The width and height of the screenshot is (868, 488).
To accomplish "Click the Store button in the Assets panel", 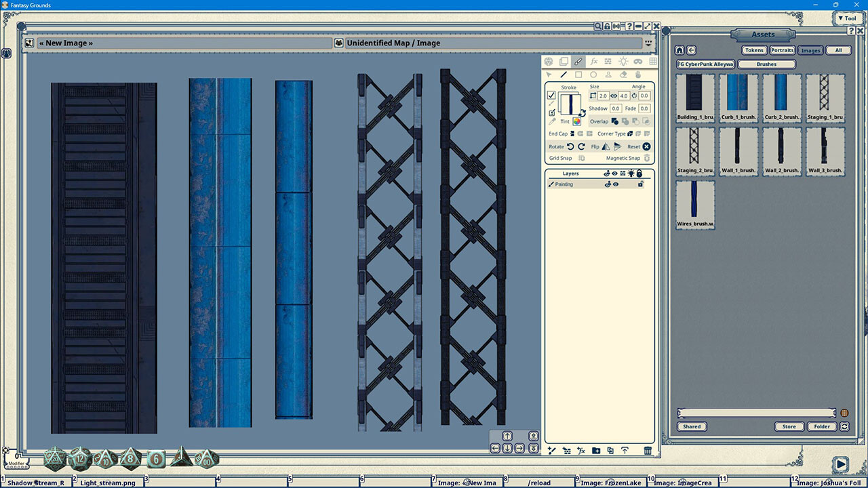I will [789, 426].
